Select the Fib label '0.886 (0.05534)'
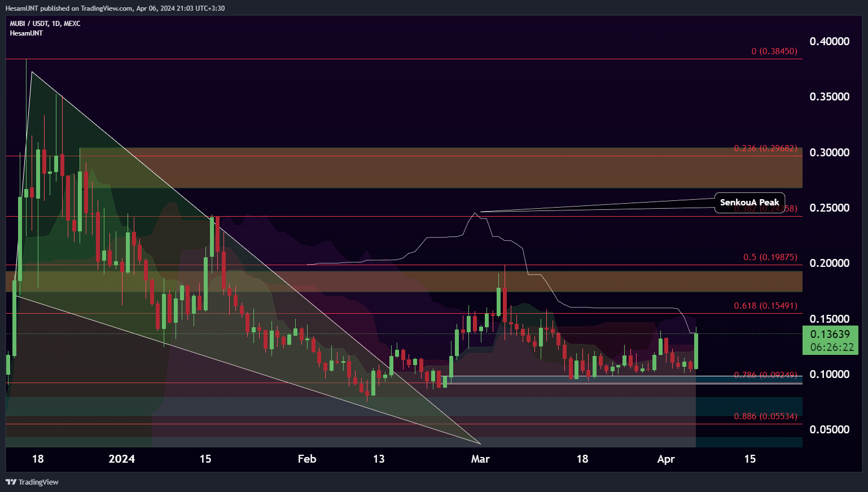Screen dimensions: 868x492 (x=765, y=416)
